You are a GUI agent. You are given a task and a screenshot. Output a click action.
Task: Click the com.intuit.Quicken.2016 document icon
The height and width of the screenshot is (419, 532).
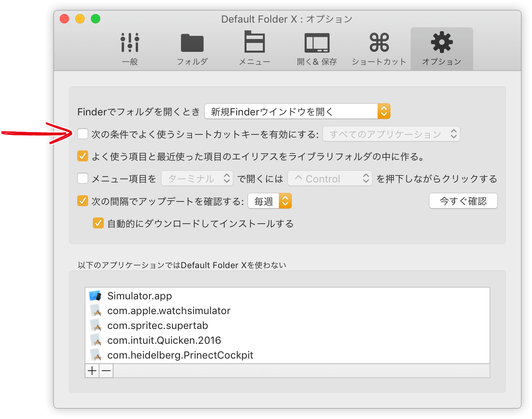[96, 340]
